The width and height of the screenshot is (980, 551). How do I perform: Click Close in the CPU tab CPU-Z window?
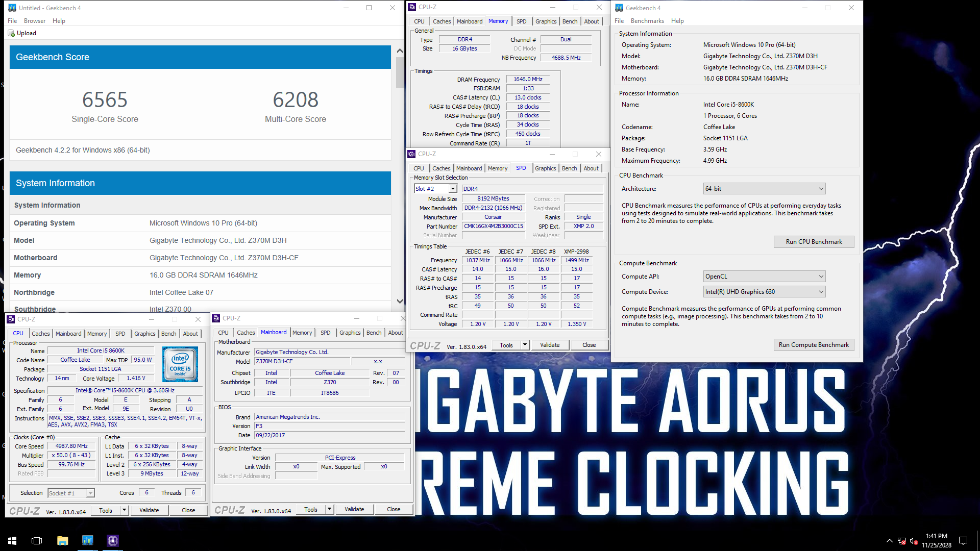tap(188, 510)
